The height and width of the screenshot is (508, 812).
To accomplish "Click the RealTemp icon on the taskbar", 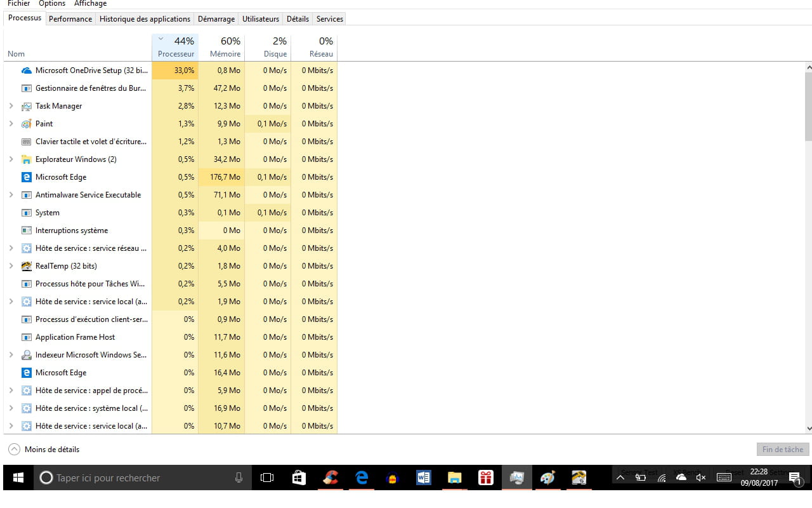I will point(579,478).
